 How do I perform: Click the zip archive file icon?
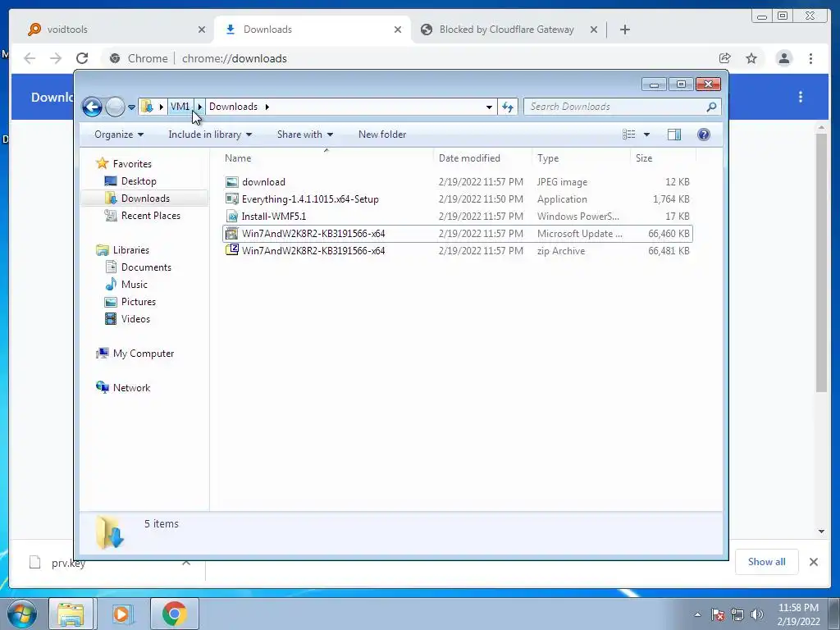click(x=232, y=250)
